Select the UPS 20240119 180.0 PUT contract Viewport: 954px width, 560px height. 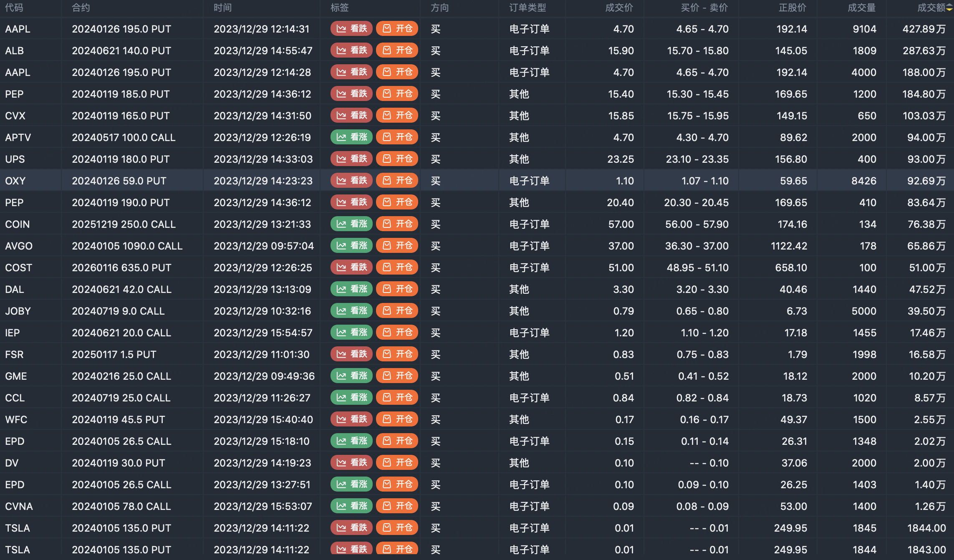[121, 159]
